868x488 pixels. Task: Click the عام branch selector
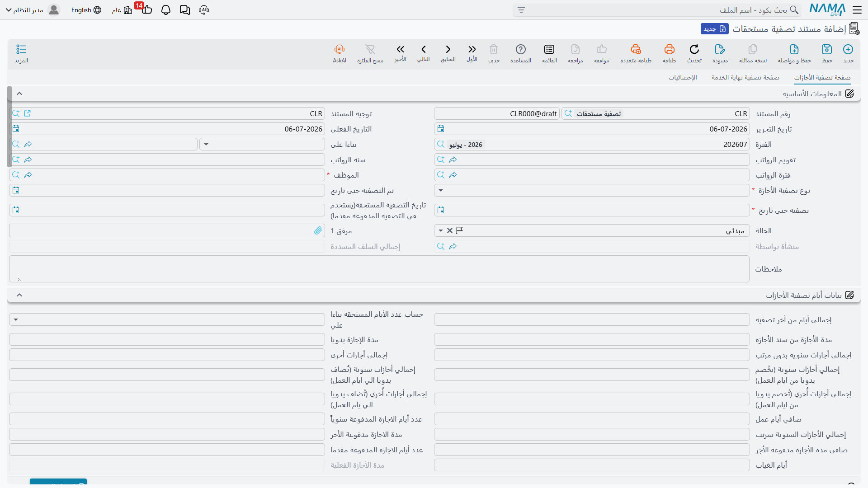coord(122,10)
